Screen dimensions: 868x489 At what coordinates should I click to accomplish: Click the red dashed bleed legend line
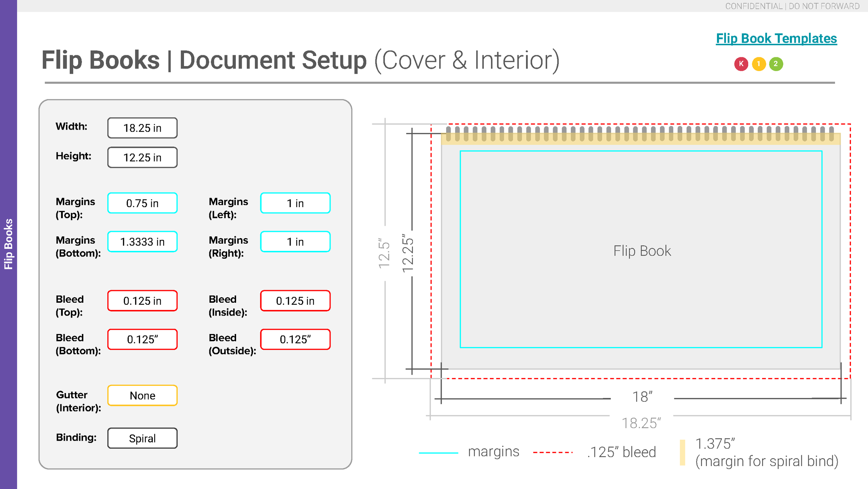click(x=553, y=453)
